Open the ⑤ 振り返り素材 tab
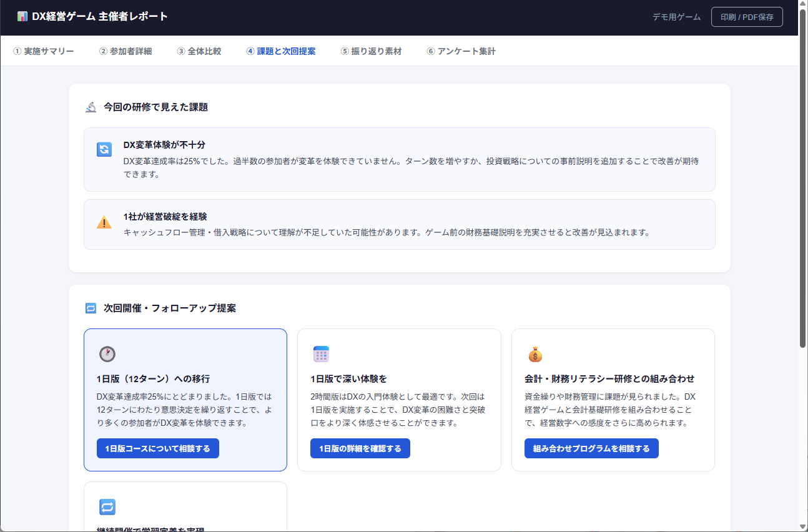The image size is (808, 532). coord(371,51)
